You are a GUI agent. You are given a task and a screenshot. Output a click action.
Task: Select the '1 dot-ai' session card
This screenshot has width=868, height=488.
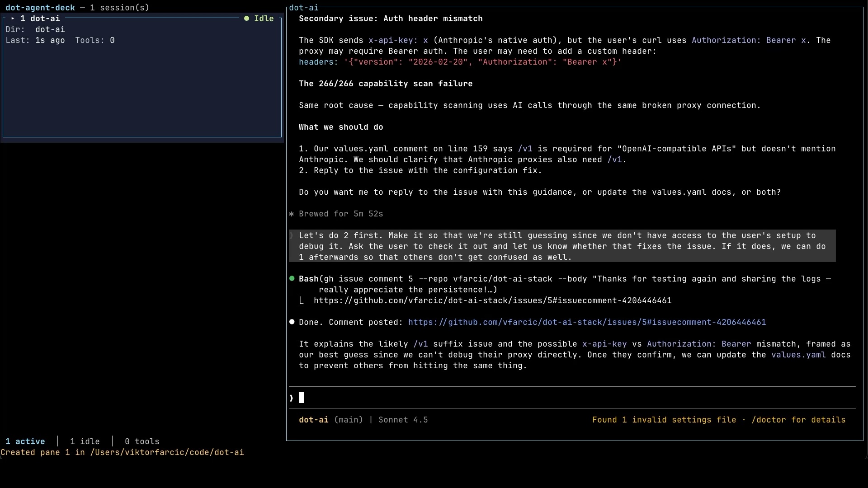coord(142,77)
